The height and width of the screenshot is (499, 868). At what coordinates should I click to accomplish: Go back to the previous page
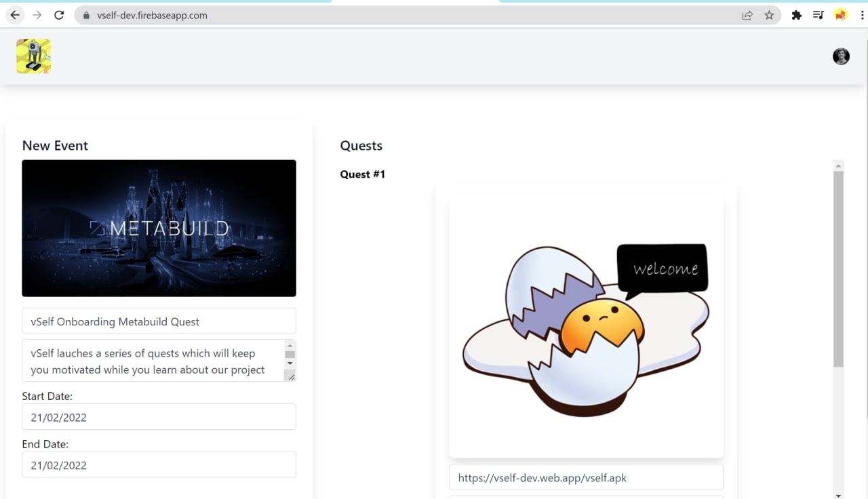tap(15, 15)
